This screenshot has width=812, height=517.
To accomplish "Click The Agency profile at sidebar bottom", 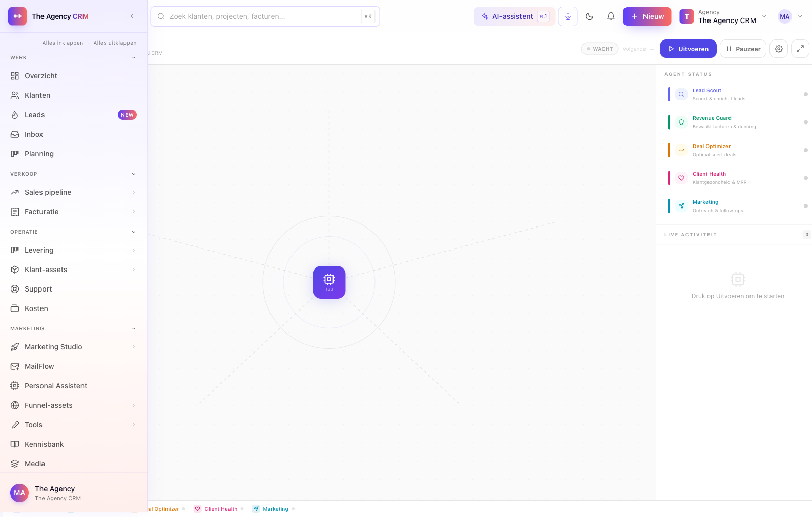I will pos(73,493).
